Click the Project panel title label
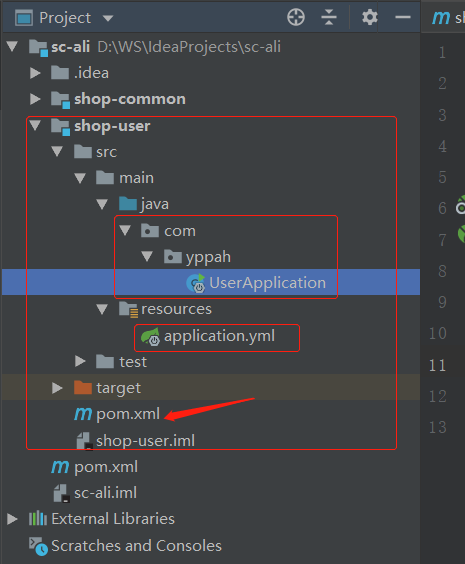The width and height of the screenshot is (465, 564). pos(65,18)
